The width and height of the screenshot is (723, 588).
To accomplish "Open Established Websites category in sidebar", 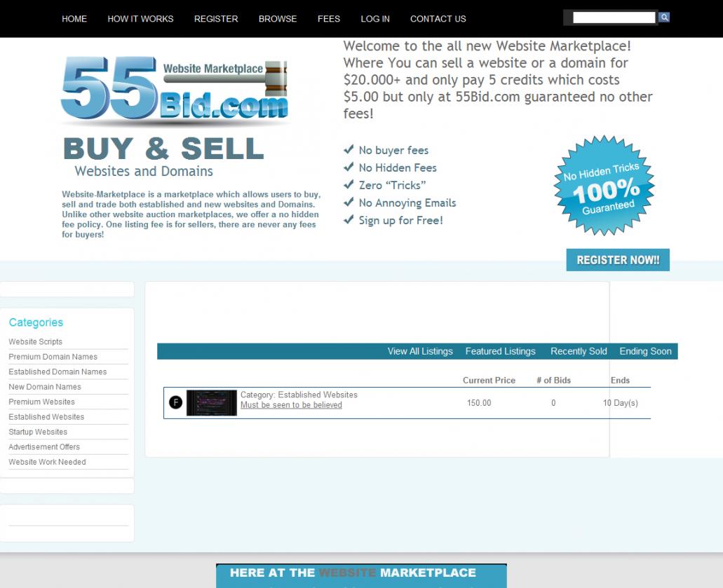I will tap(46, 416).
